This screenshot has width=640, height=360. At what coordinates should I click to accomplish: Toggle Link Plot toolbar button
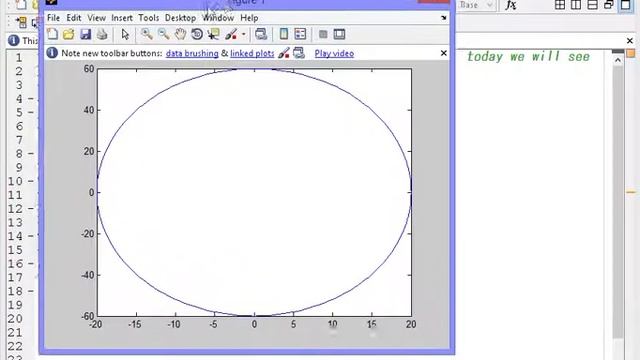click(x=261, y=34)
